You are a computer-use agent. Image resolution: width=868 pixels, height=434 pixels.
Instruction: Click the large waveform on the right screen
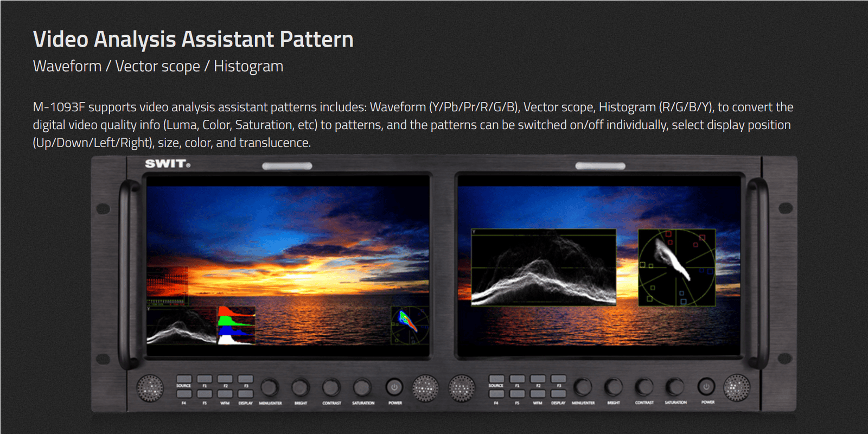[x=544, y=267]
